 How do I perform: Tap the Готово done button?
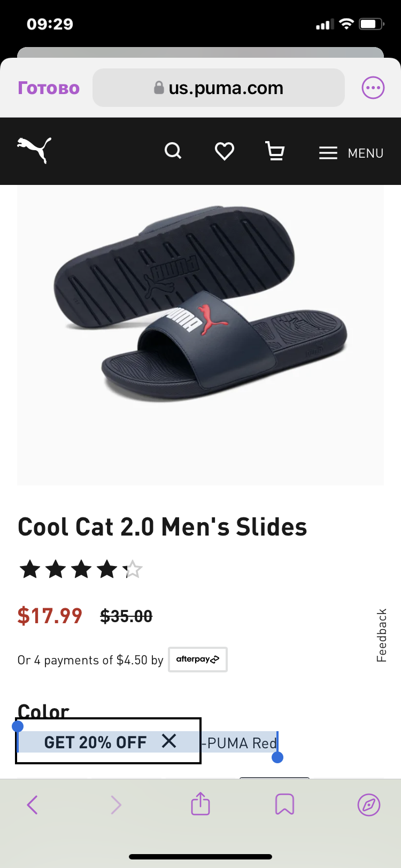(x=49, y=88)
